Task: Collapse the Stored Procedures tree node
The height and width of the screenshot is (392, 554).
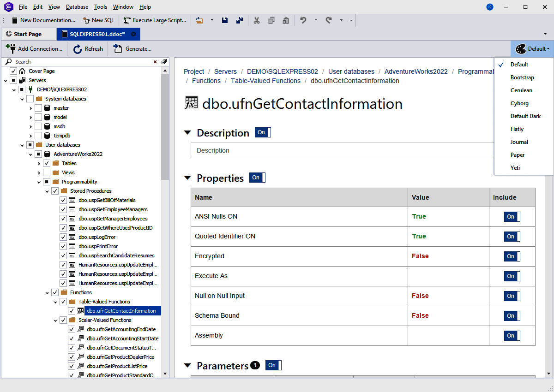Action: [47, 190]
